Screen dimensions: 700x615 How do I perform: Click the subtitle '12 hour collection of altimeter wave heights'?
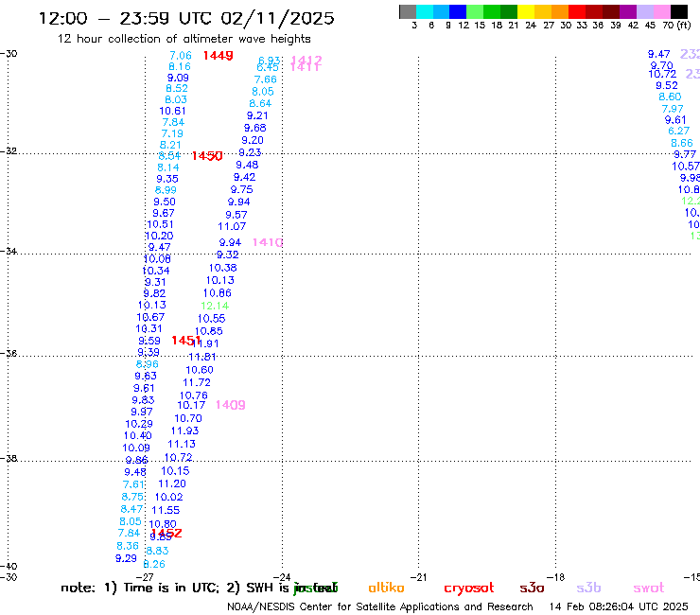click(184, 39)
